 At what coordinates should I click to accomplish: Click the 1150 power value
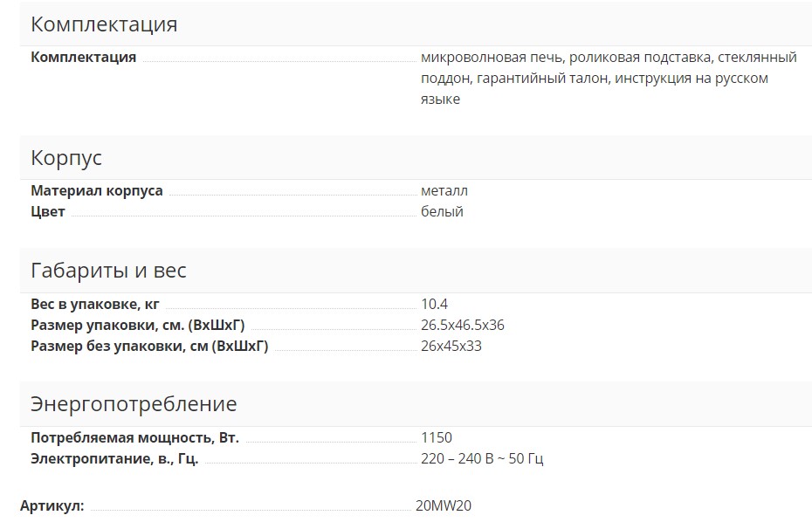click(x=437, y=438)
